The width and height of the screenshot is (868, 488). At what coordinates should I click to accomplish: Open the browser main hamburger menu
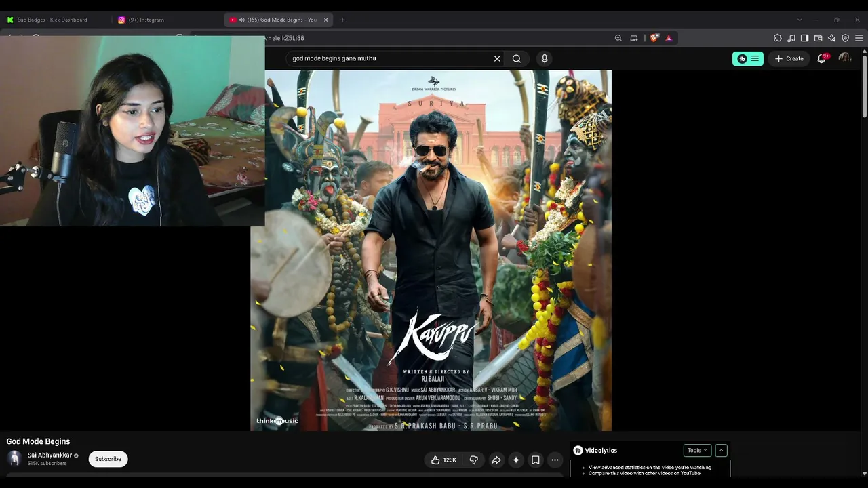click(859, 38)
